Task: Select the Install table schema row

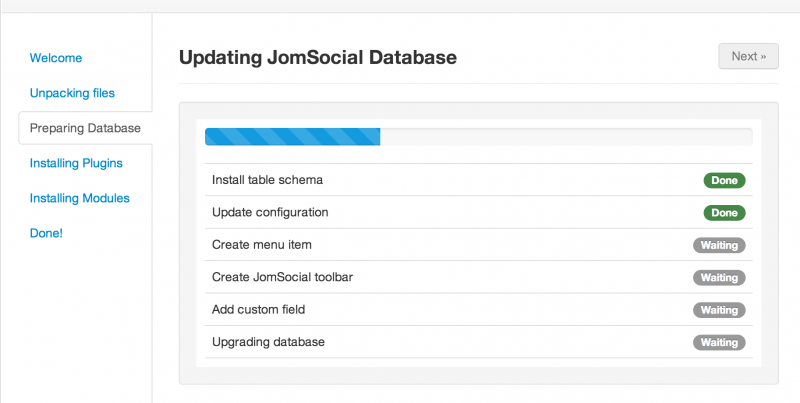Action: 479,180
